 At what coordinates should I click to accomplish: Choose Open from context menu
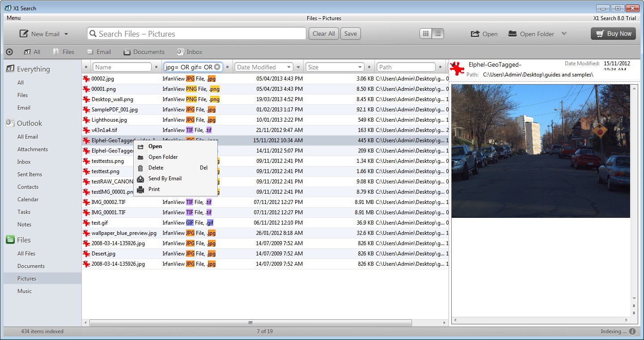(175, 146)
